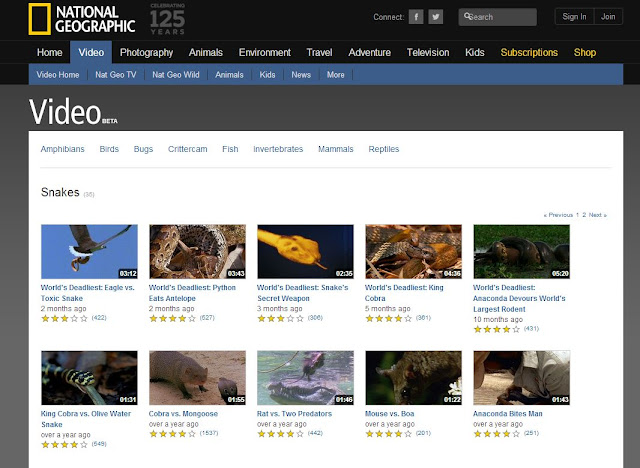Select Nat Geo TV sub-navigation tab
Image resolution: width=640 pixels, height=468 pixels.
click(116, 75)
